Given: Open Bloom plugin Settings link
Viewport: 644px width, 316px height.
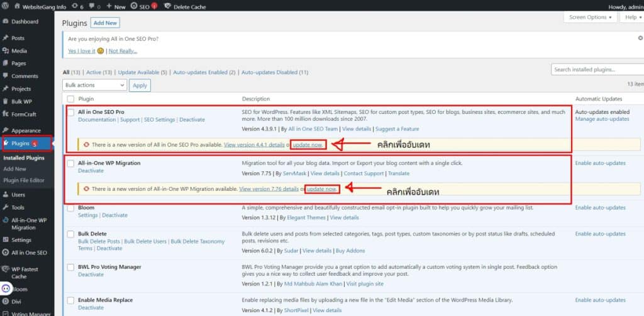Looking at the screenshot, I should (88, 215).
